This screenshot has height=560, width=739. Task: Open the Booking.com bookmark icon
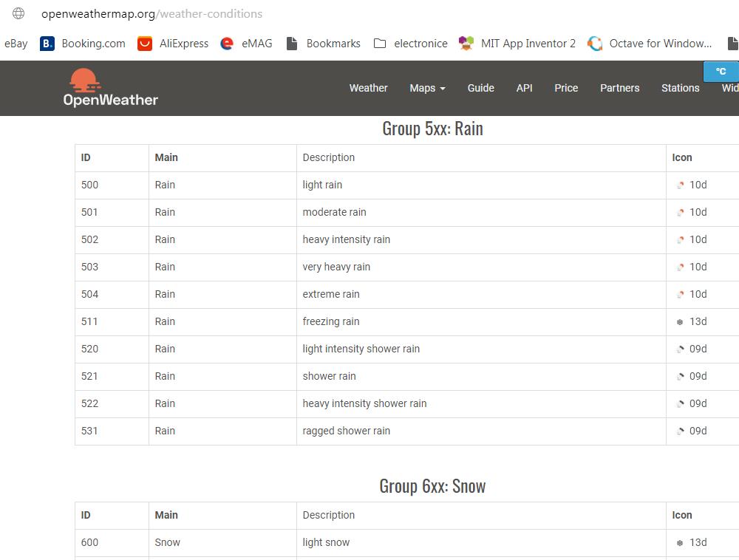(x=47, y=44)
